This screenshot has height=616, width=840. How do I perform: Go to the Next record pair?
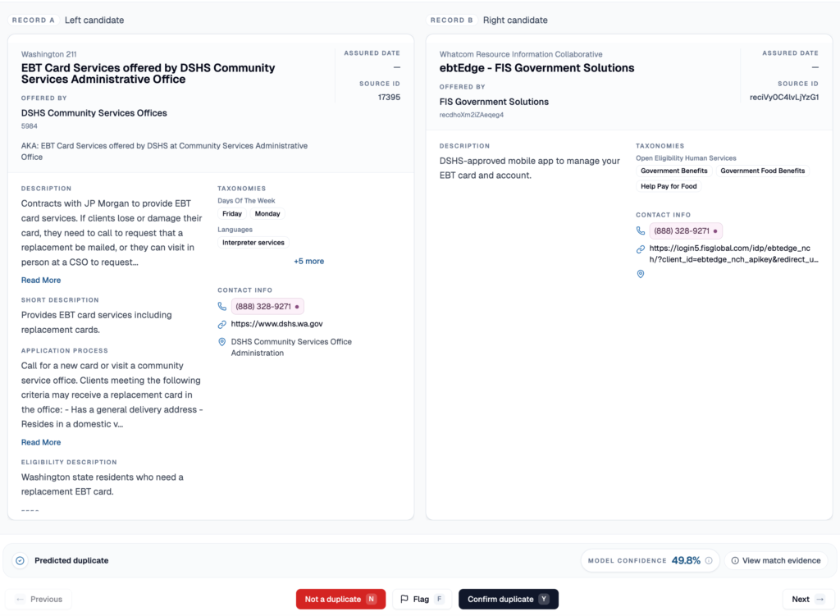coord(808,599)
